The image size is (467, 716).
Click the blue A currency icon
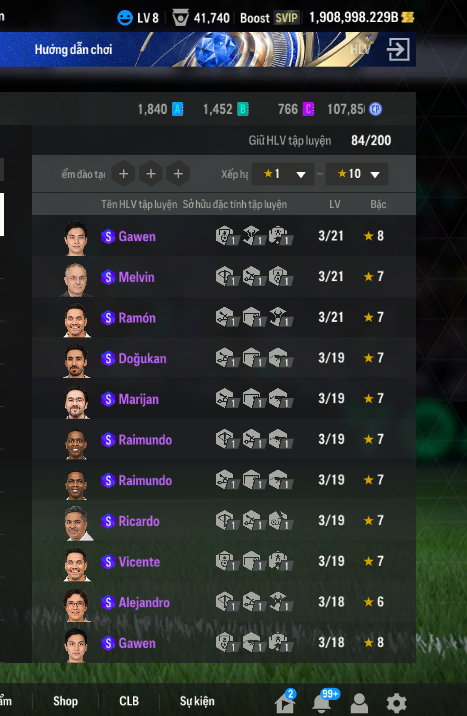coord(178,109)
